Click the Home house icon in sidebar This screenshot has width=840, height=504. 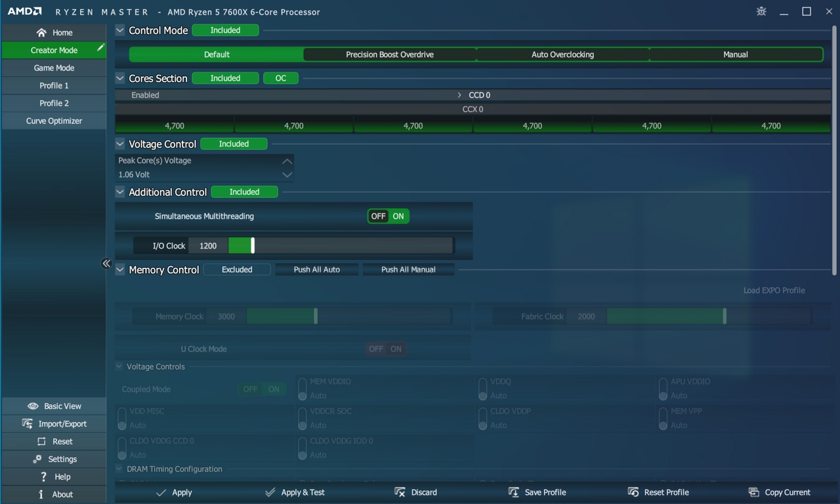[41, 32]
